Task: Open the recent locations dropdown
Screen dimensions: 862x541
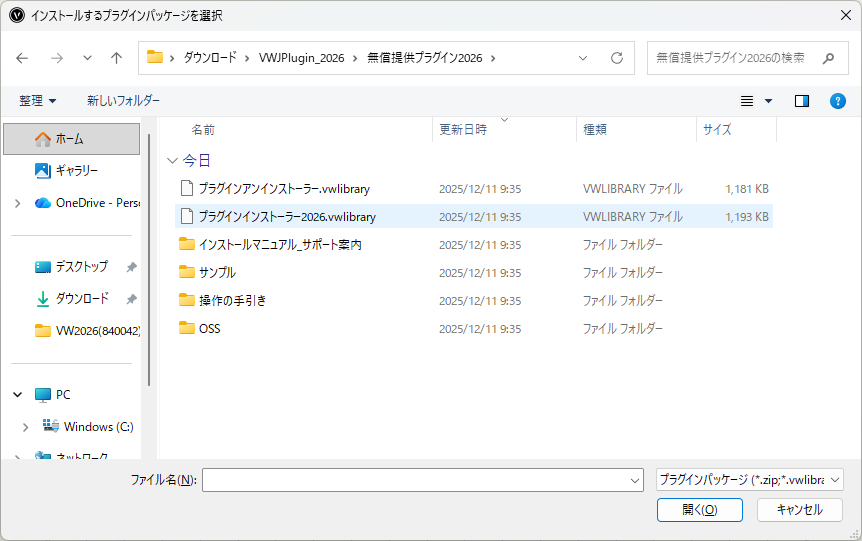Action: point(88,58)
